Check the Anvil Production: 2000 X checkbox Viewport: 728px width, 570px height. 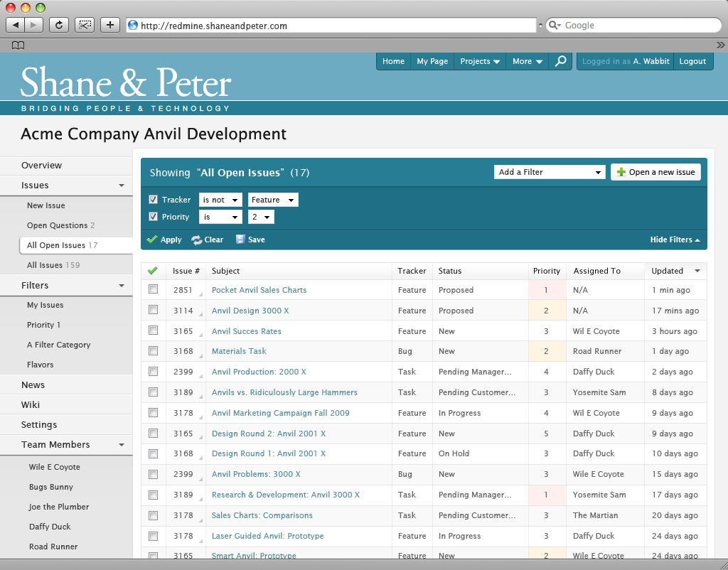point(154,371)
